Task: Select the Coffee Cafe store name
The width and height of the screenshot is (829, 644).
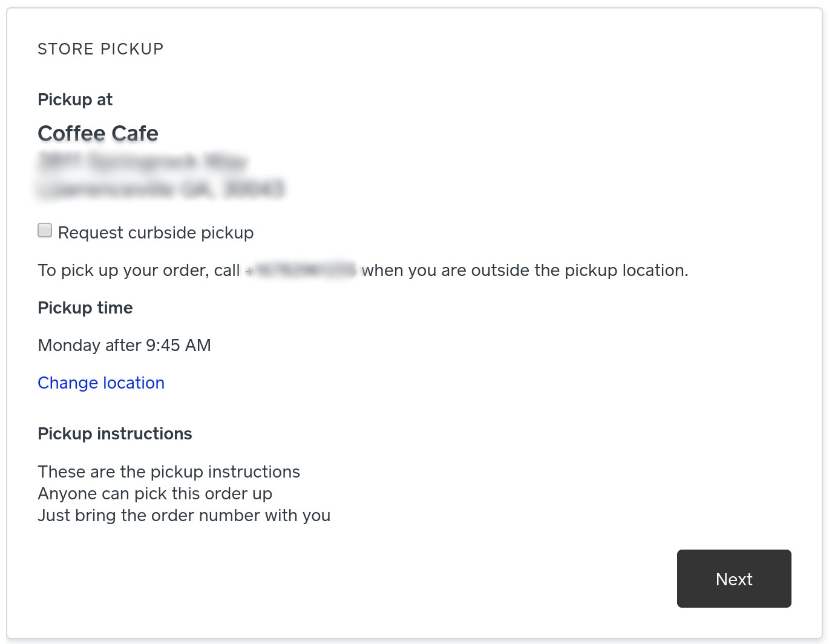Action: pos(98,133)
